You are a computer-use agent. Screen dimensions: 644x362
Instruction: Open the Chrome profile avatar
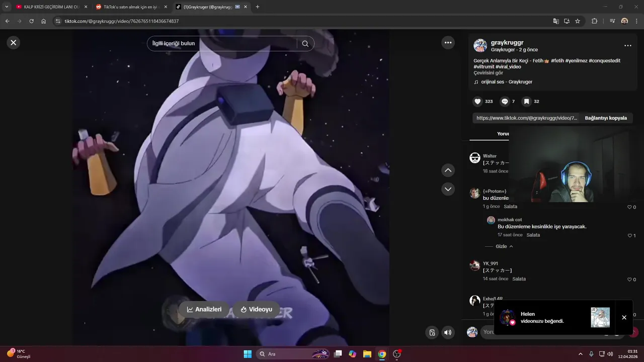pos(624,21)
